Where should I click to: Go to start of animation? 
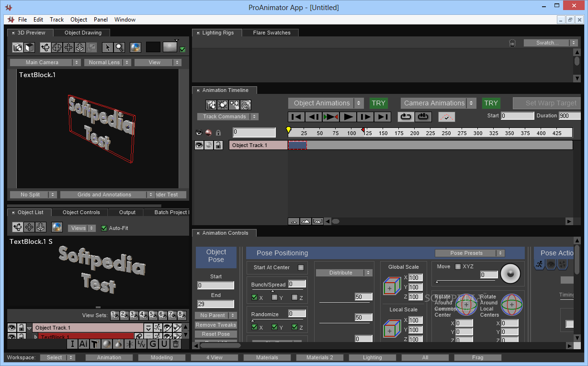tap(296, 116)
